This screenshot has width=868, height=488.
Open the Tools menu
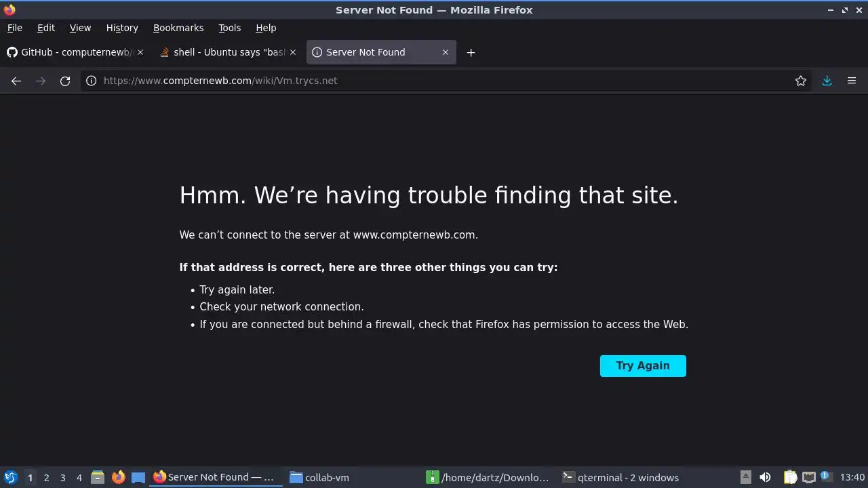(230, 28)
